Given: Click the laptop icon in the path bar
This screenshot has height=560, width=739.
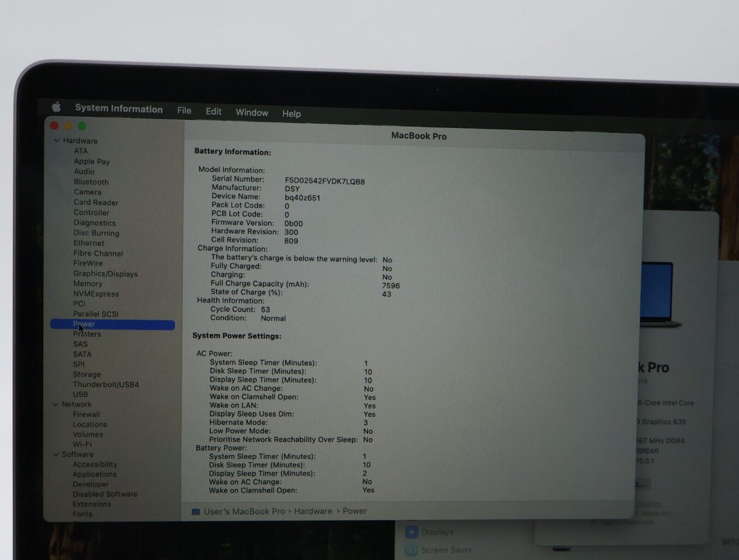Looking at the screenshot, I should tap(195, 511).
